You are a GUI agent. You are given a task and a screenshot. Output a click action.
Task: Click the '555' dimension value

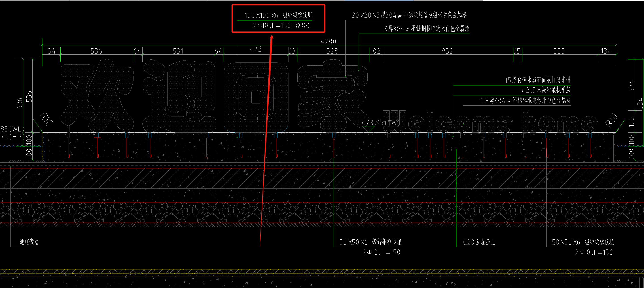coord(559,51)
